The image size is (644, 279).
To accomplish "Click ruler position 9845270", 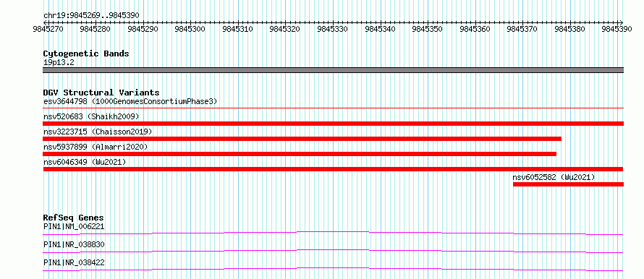I will point(48,29).
